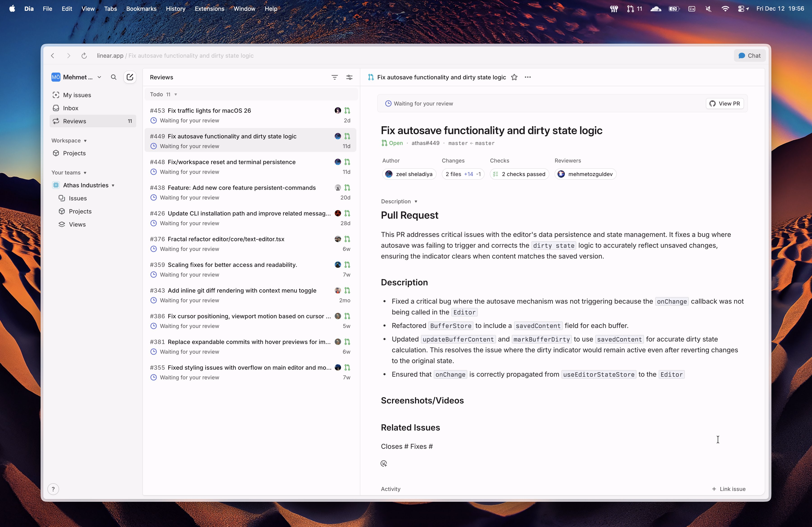This screenshot has width=812, height=527.
Task: Click Link issue in Activity
Action: pos(728,489)
